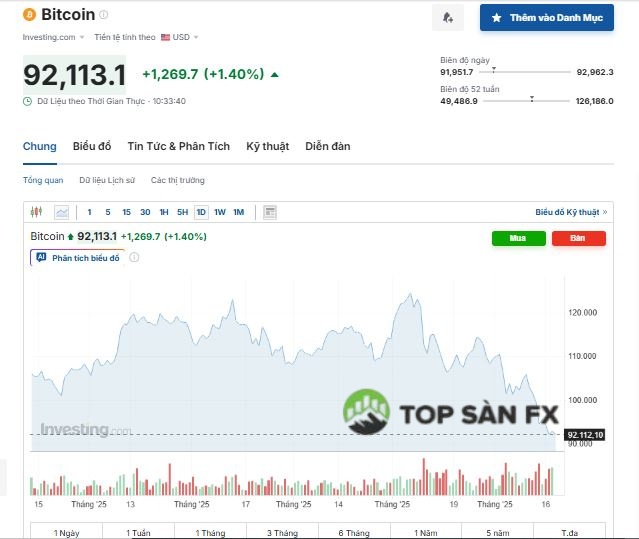The image size is (639, 539).
Task: Click Thêm vào Danh Mục button
Action: pyautogui.click(x=546, y=18)
